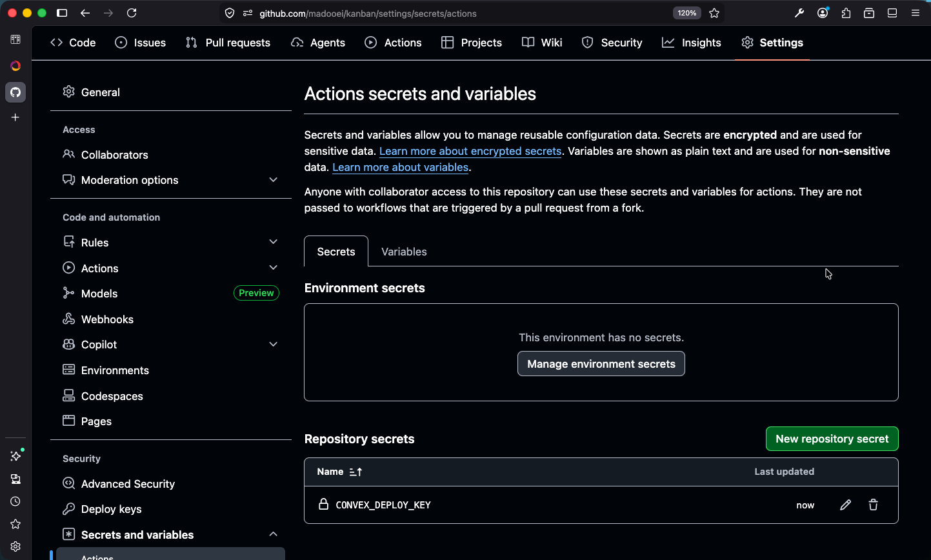
Task: Open the browser hamburger menu
Action: click(916, 13)
